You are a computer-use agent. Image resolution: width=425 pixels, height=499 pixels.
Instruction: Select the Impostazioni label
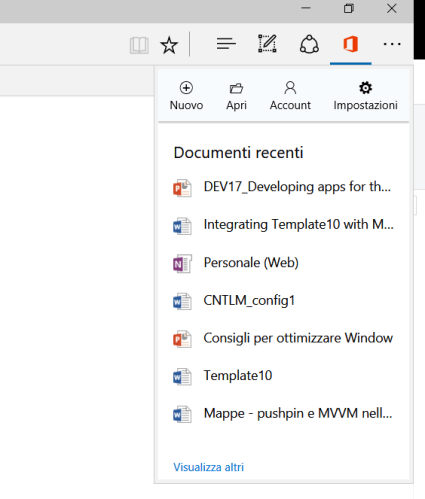[365, 105]
